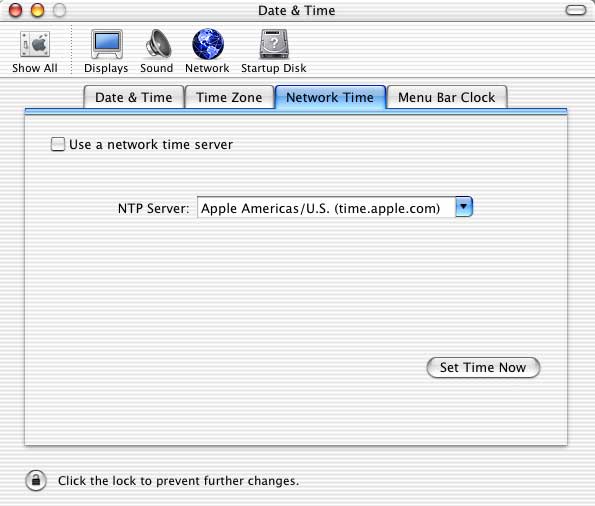Minimize window with the yellow button
Viewport: 595px width, 506px height.
(37, 10)
